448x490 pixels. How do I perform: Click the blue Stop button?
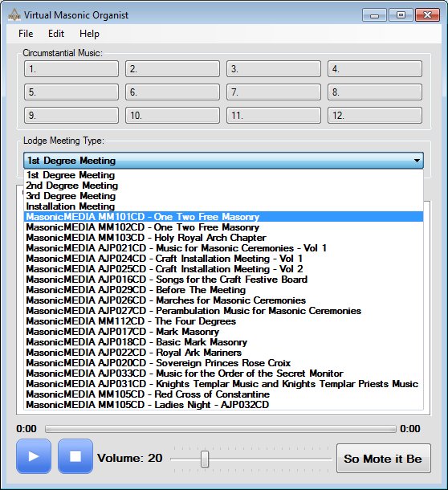coord(75,456)
